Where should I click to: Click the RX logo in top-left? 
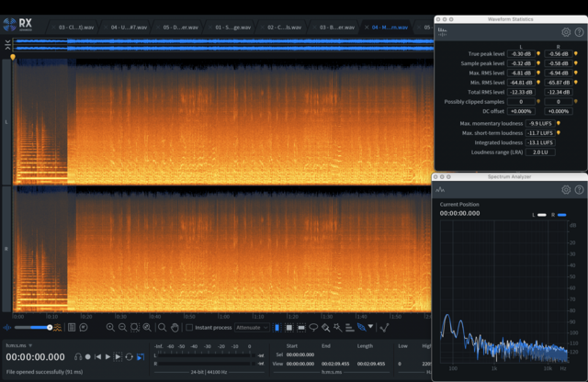pyautogui.click(x=17, y=25)
